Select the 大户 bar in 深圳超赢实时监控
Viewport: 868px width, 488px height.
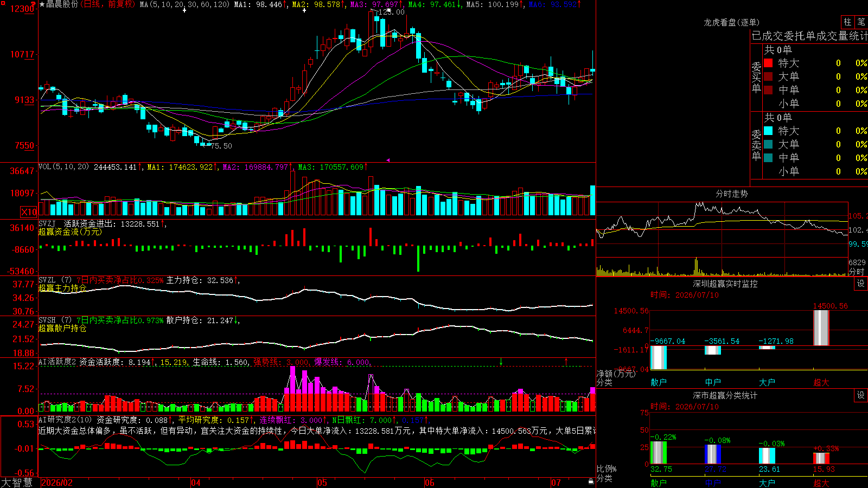pos(767,348)
